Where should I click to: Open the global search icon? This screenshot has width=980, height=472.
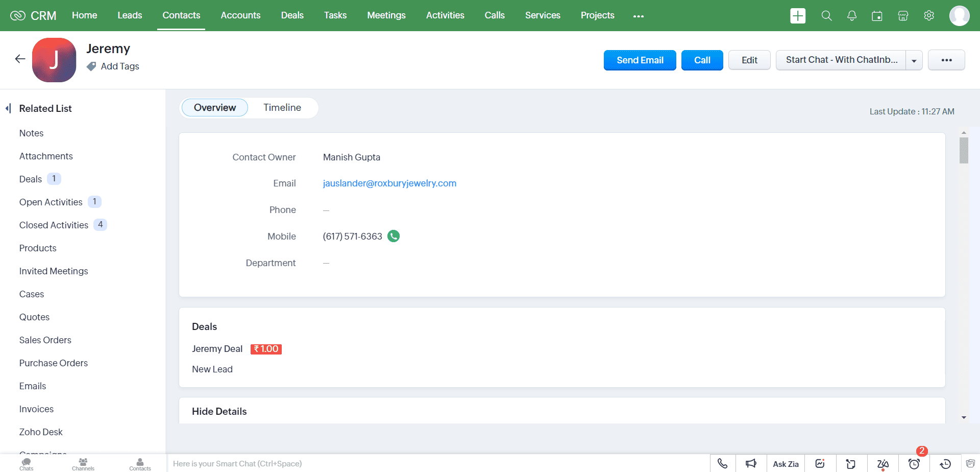[x=826, y=16]
